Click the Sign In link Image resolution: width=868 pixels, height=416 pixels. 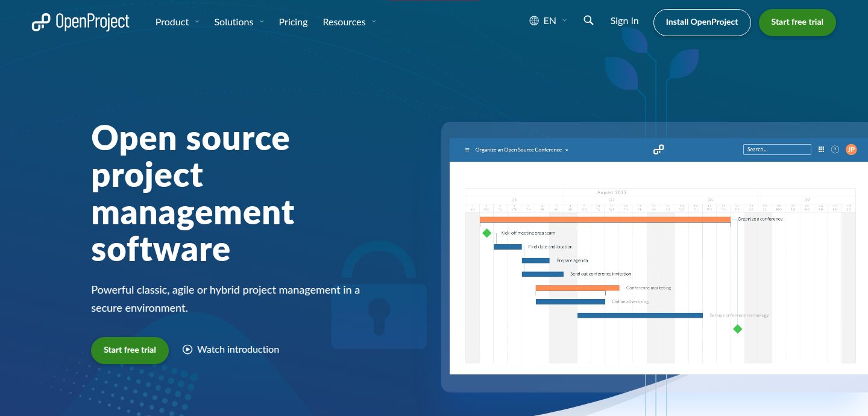click(x=624, y=20)
